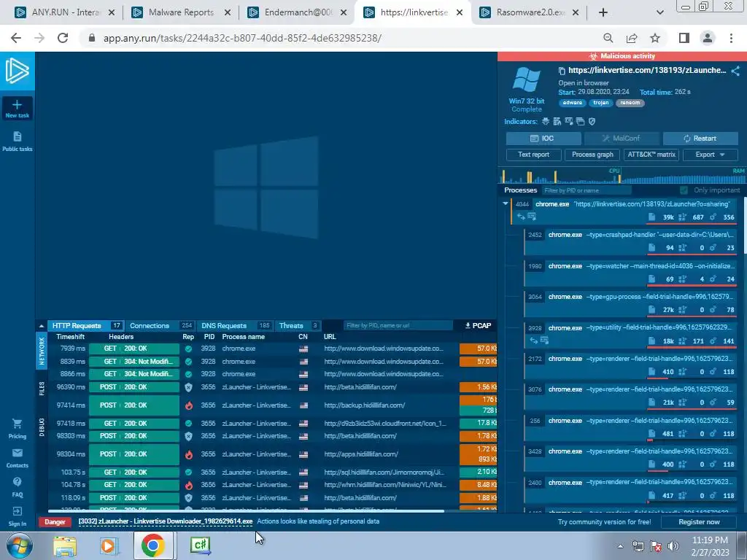Select the backup.hidillifan.com request row
The image size is (747, 560).
coord(273,405)
